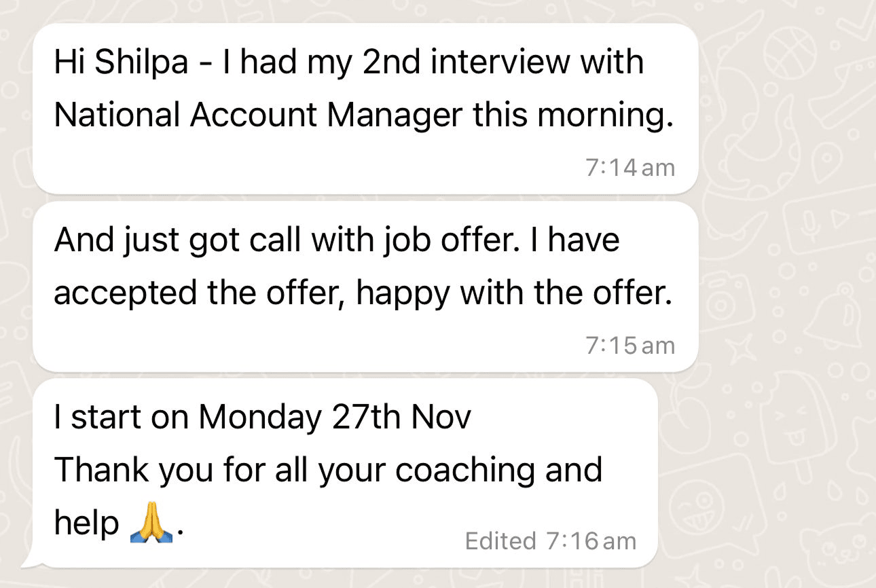Click the 7:14 am timestamp
The width and height of the screenshot is (876, 588).
(629, 168)
